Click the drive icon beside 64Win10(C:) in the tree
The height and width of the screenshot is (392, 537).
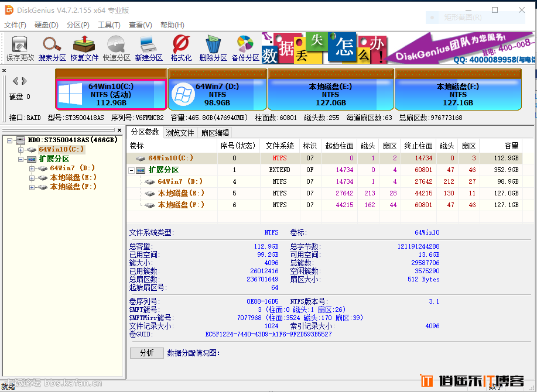32,149
